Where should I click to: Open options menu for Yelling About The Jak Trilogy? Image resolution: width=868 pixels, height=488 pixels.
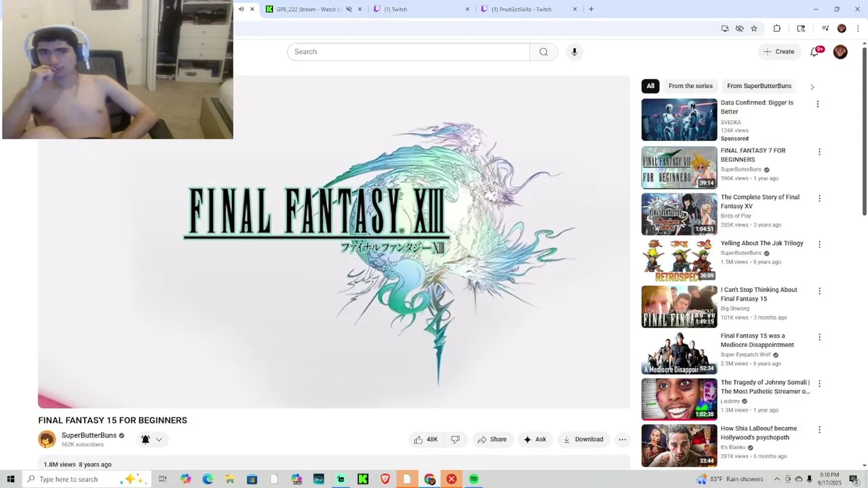[x=819, y=245]
